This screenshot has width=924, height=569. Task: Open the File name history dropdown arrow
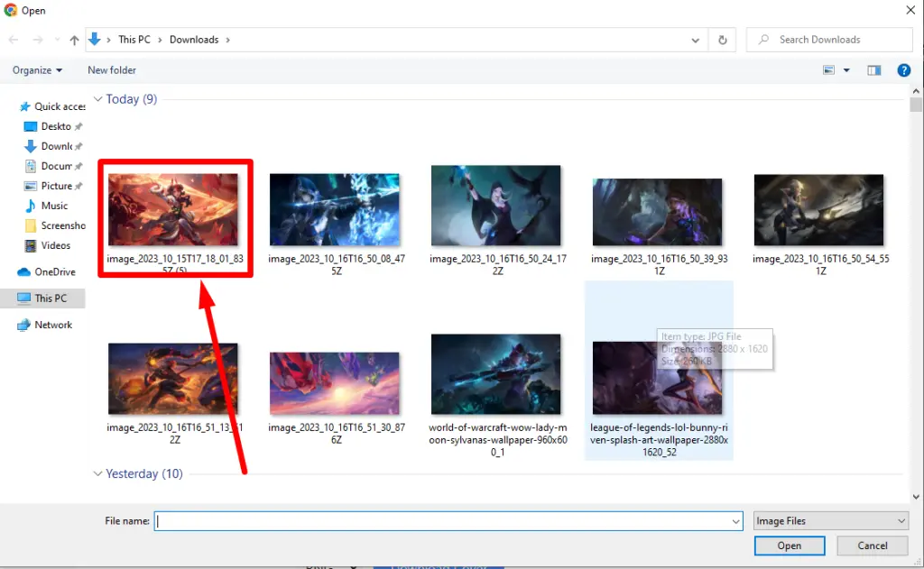coord(736,521)
